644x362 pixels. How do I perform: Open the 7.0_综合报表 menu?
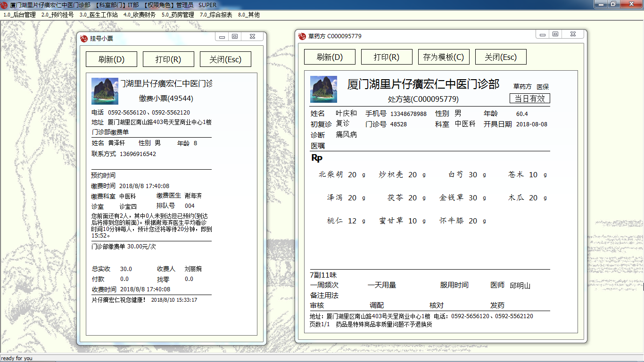tap(216, 15)
